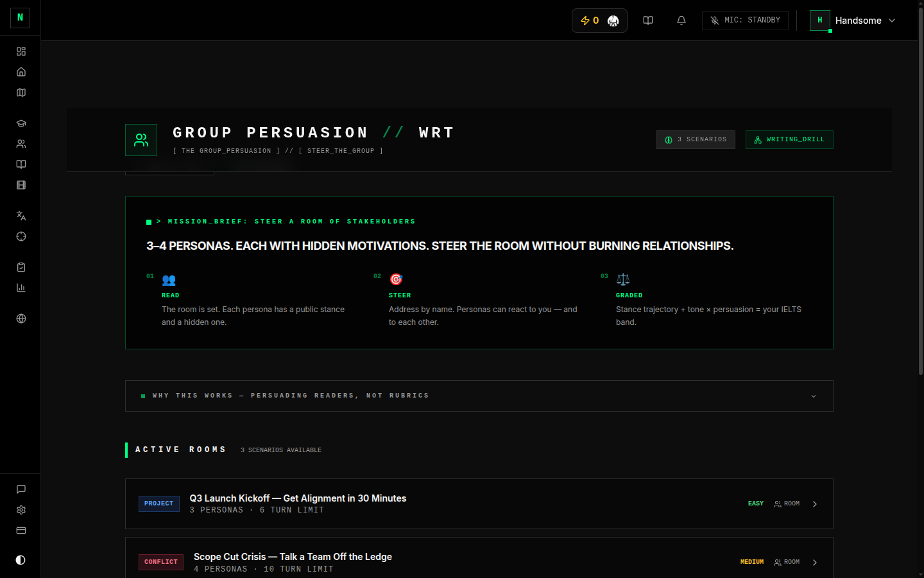Screen dimensions: 924x578
Task: Click the H user avatar
Action: pyautogui.click(x=820, y=21)
